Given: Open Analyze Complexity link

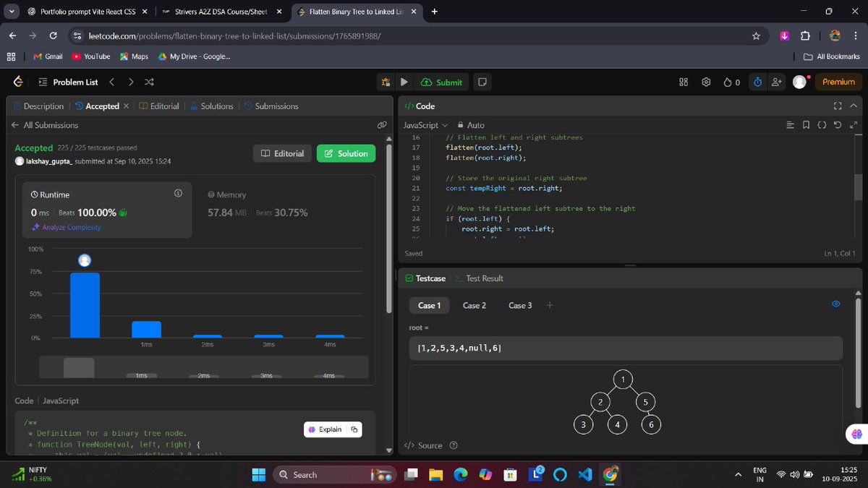Looking at the screenshot, I should click(66, 227).
